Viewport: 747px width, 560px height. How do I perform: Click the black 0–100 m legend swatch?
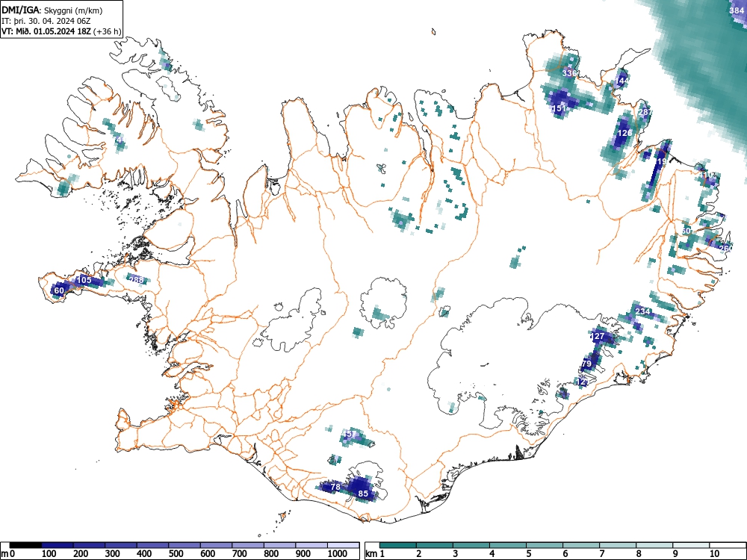25,545
